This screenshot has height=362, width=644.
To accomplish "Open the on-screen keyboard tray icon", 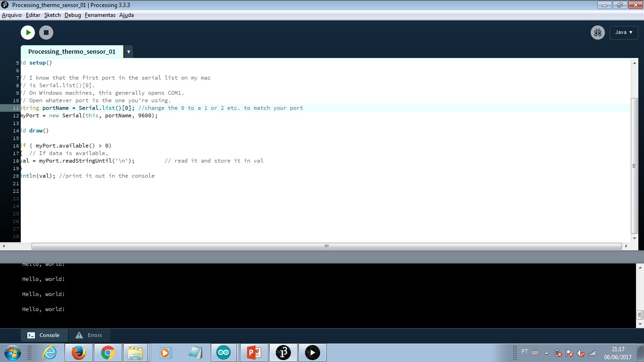I will 535,353.
